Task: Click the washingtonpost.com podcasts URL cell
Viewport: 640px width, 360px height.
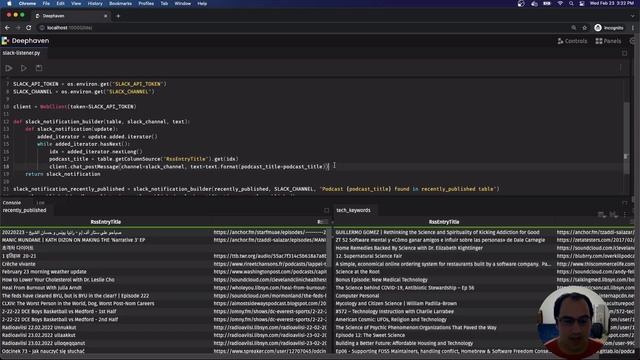Action: coord(269,272)
